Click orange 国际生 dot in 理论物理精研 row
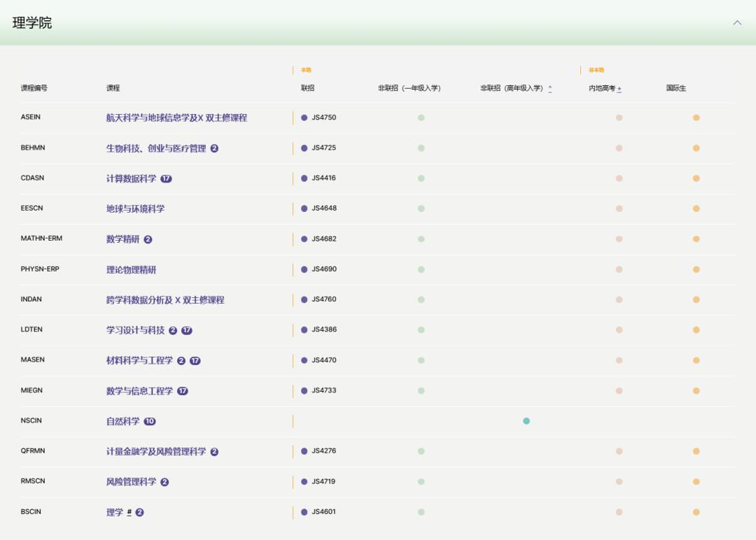 click(x=696, y=269)
